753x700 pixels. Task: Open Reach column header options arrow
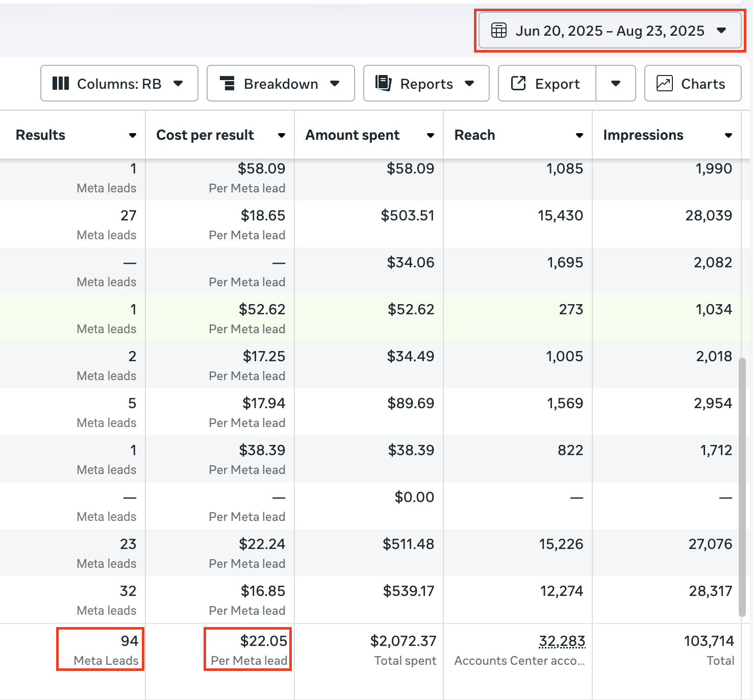(580, 135)
